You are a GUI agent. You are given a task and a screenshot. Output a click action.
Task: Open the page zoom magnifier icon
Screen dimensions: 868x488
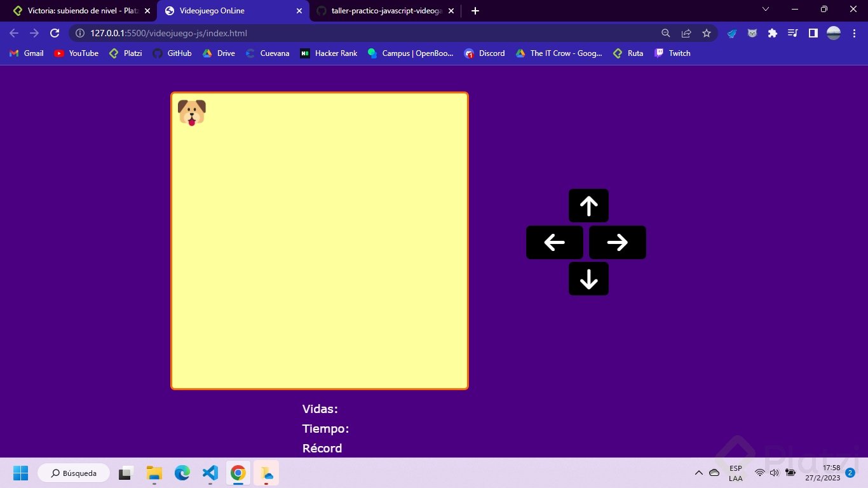pos(666,33)
